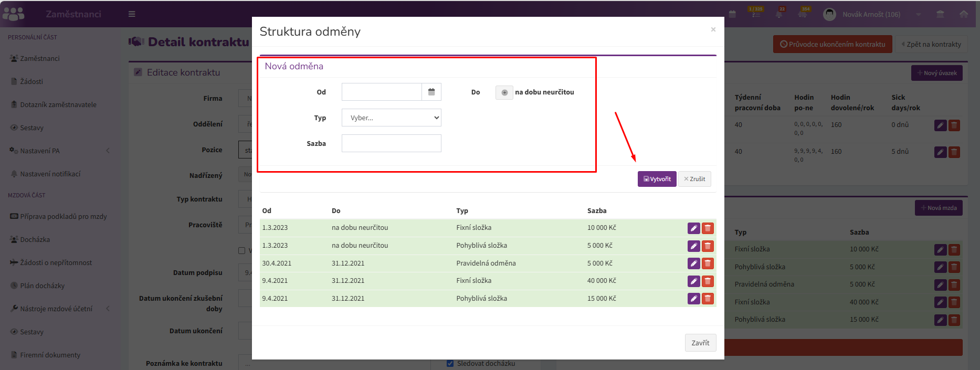Viewport: 980px width, 370px height.
Task: Edit the 40 000 Kč Fixní složka row
Action: pyautogui.click(x=694, y=281)
